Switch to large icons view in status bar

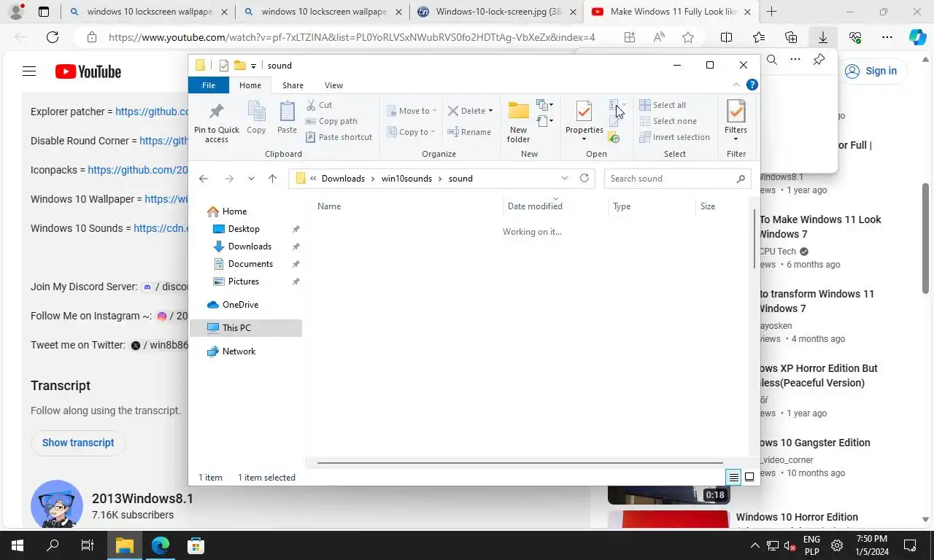749,478
